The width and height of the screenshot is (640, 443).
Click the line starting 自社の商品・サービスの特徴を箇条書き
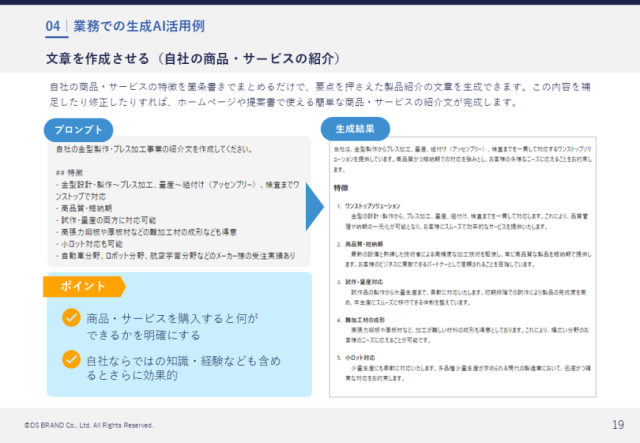[320, 87]
